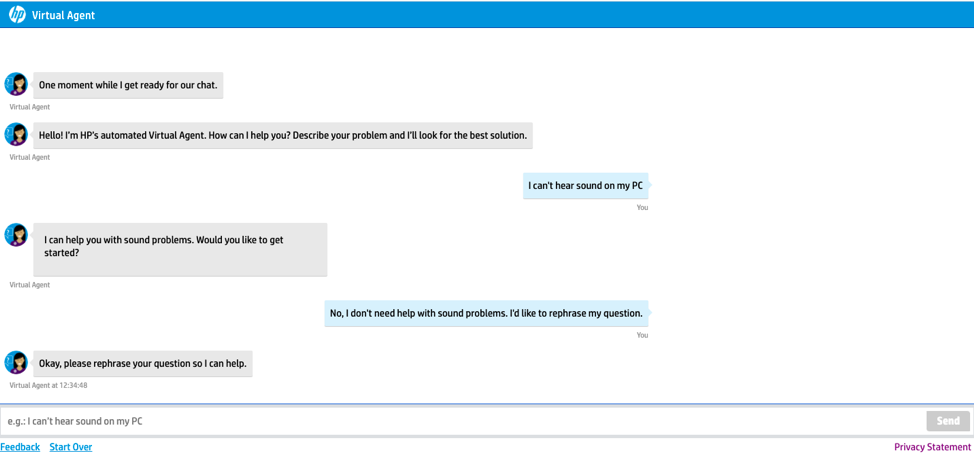Screen dimensions: 974x456
Task: Focus the chat message input field
Action: (460, 421)
